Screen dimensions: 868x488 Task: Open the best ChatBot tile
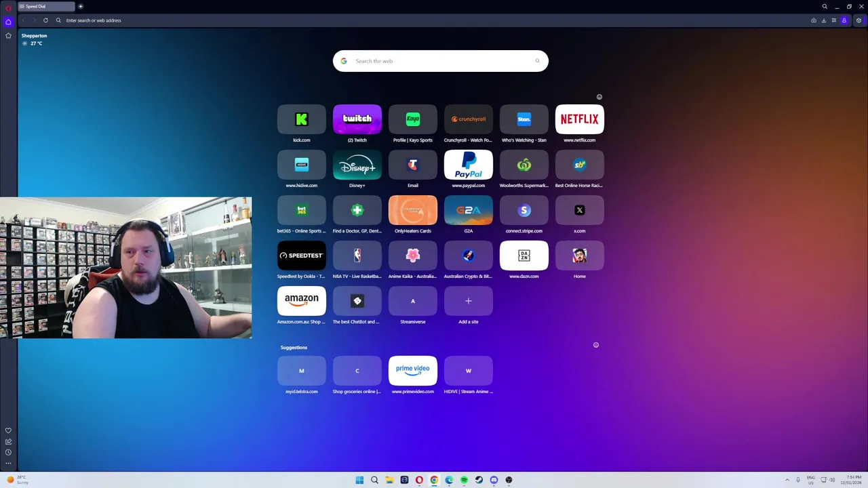[357, 301]
